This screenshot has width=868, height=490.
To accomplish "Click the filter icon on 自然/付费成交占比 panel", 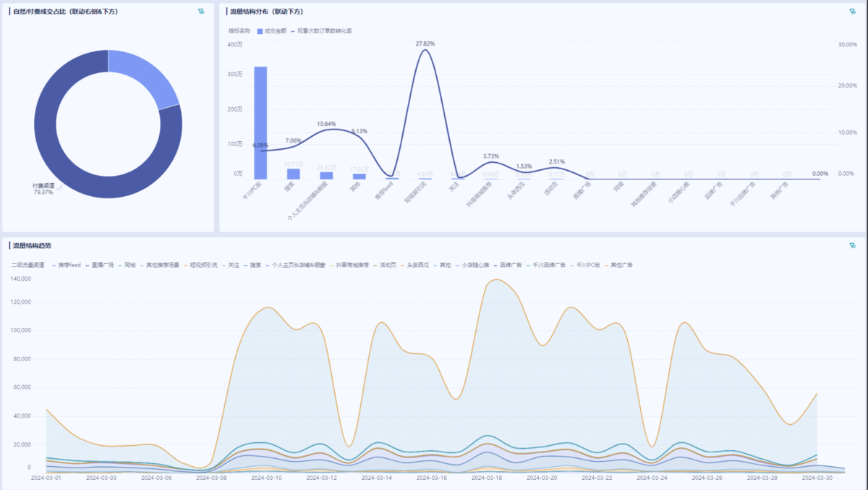I will tap(201, 12).
